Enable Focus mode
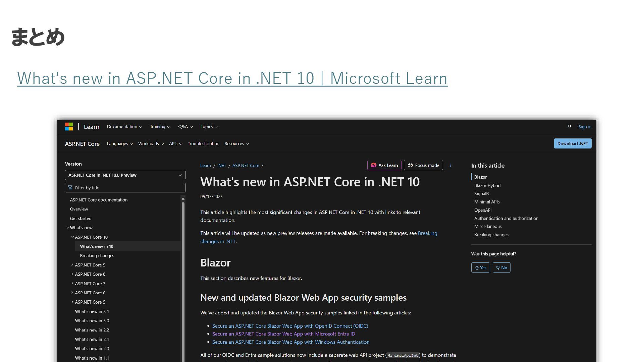This screenshot has height=362, width=644. 423,165
